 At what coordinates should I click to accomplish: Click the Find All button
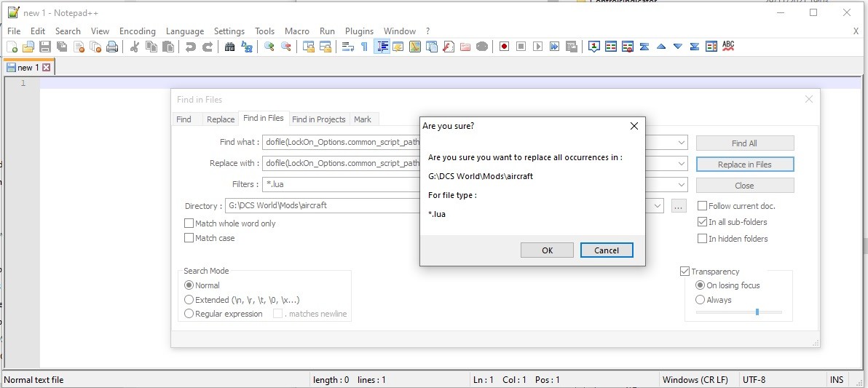pyautogui.click(x=744, y=143)
